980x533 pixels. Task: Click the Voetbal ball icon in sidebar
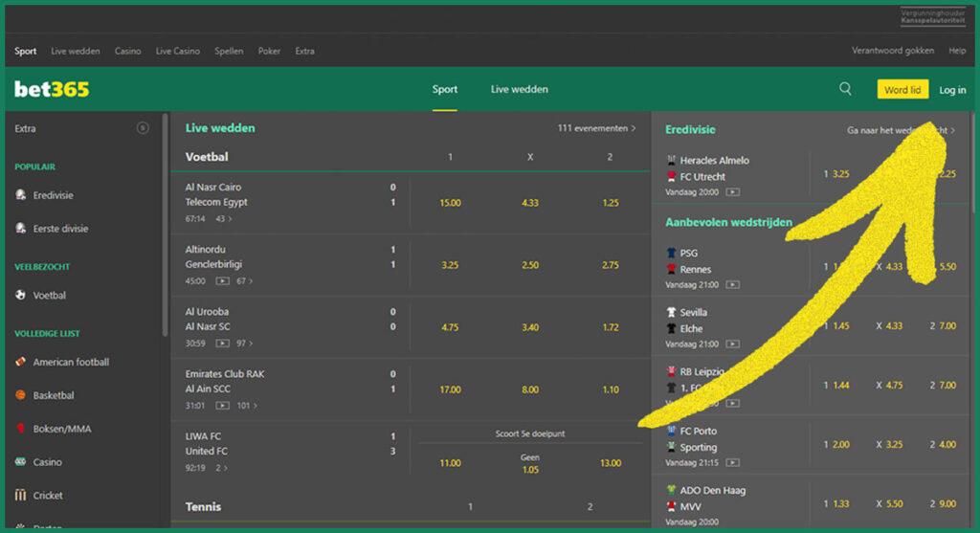tap(21, 295)
